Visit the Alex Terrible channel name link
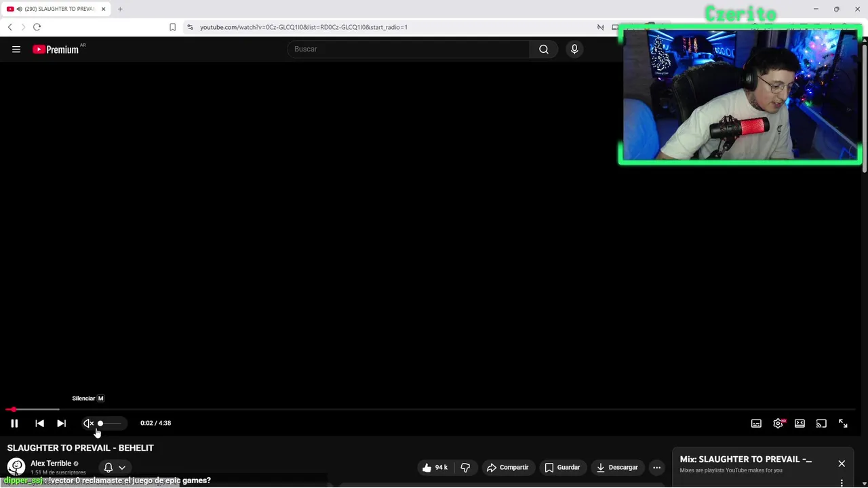868x488 pixels. point(51,464)
